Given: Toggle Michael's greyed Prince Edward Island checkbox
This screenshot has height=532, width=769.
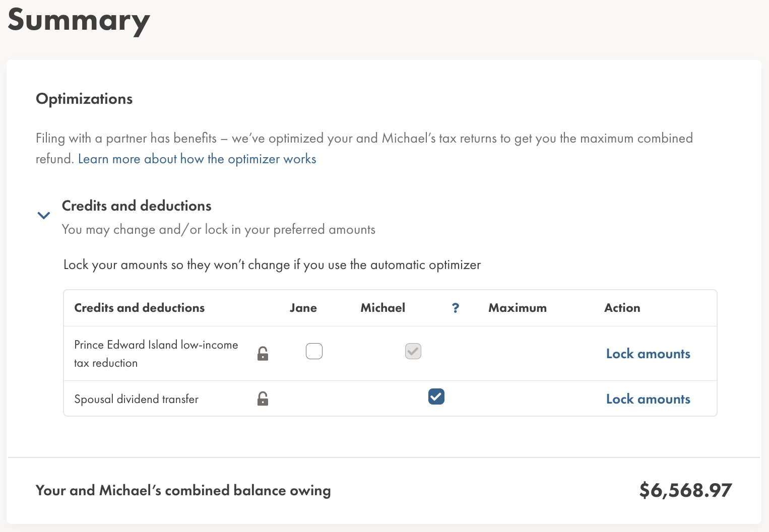Looking at the screenshot, I should (413, 351).
